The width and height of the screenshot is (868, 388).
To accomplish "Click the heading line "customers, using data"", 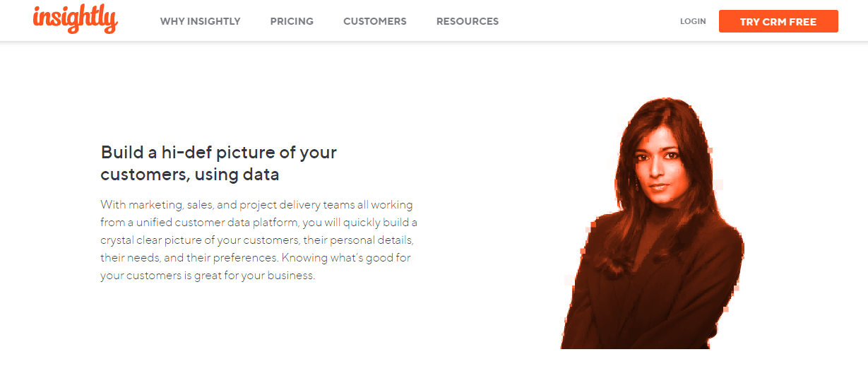I will tap(190, 174).
